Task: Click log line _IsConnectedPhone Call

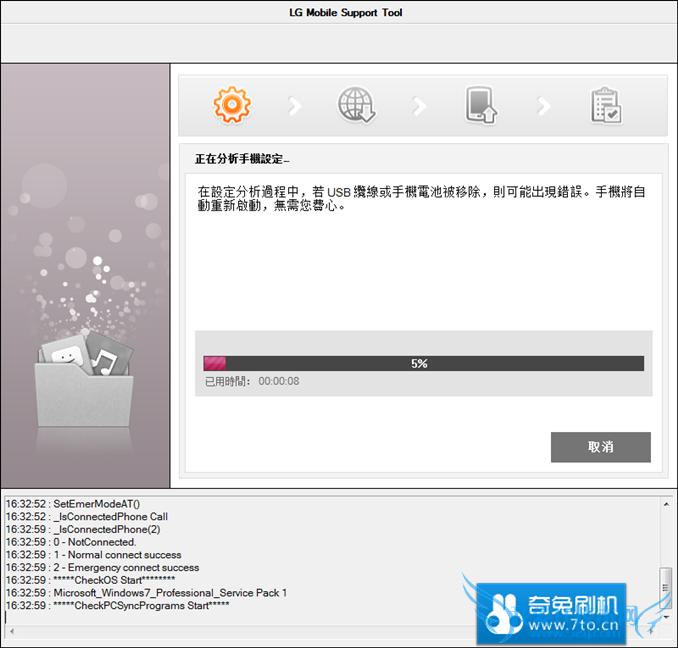Action: [86, 517]
